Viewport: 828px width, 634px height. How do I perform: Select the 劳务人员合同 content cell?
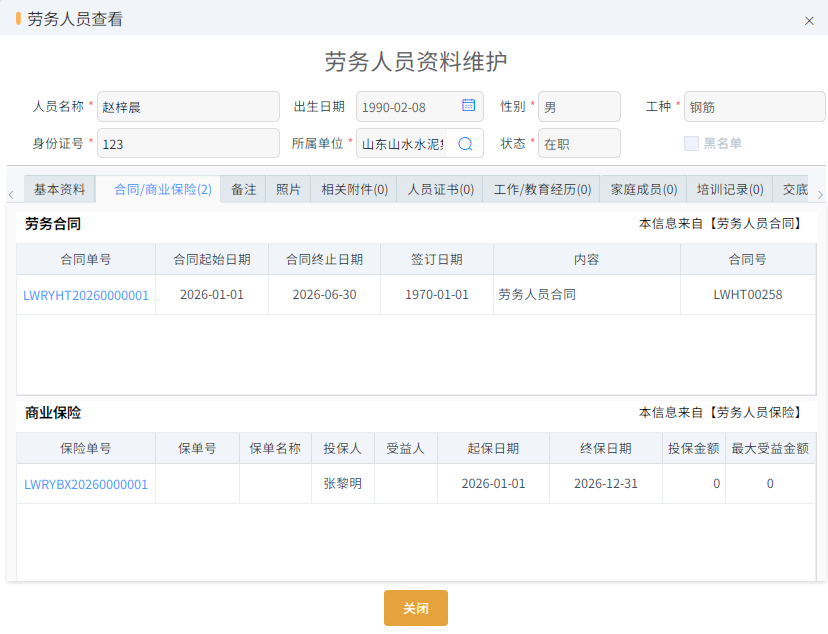coord(587,295)
